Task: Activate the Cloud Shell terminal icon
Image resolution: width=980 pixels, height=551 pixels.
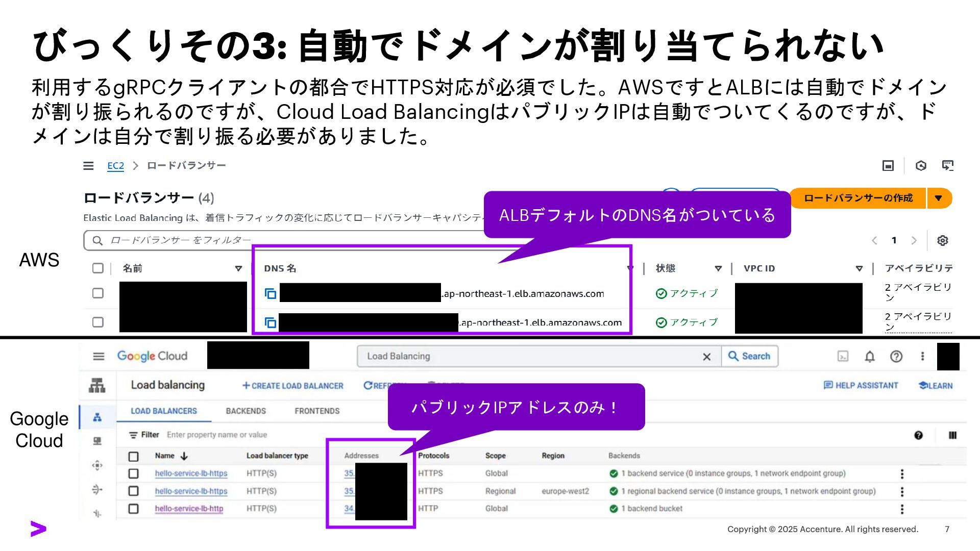Action: tap(843, 357)
